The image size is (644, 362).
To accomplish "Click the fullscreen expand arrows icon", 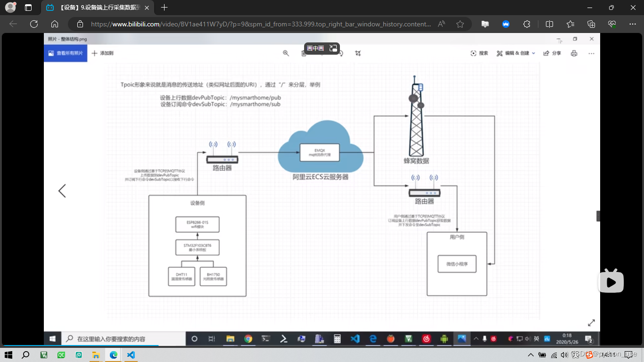I will click(x=591, y=323).
